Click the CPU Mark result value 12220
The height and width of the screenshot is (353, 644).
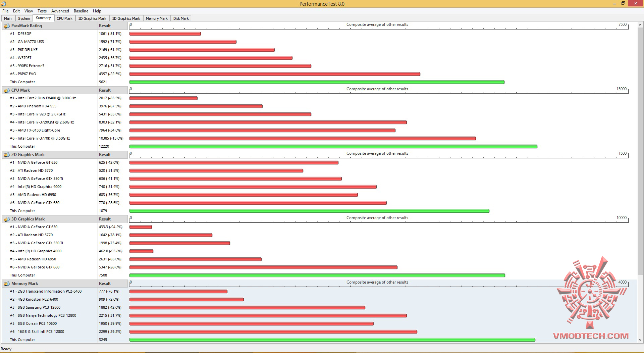pyautogui.click(x=104, y=146)
